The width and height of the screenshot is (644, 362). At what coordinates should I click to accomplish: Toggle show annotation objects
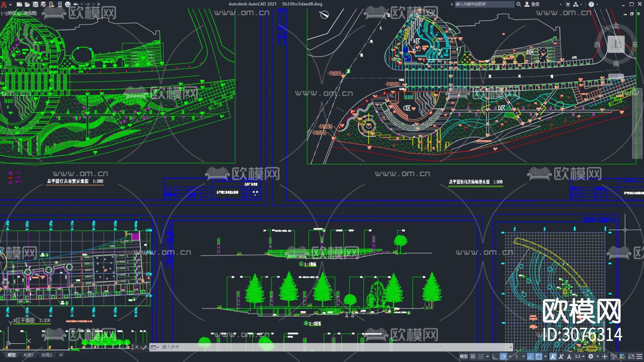click(x=553, y=356)
